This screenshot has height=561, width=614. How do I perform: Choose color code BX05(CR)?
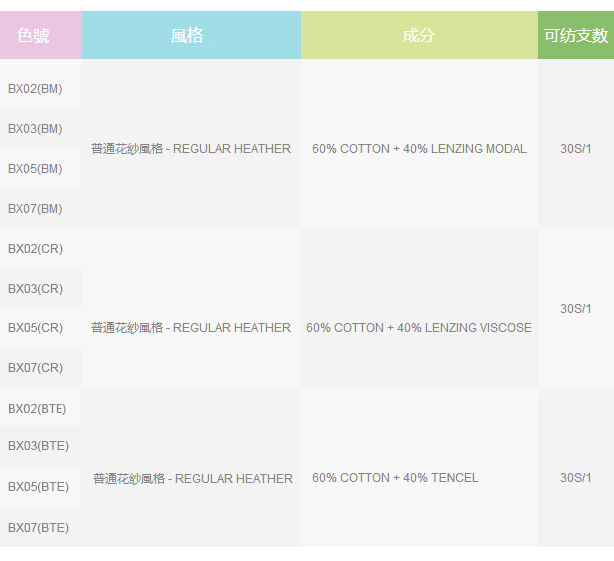tap(35, 328)
